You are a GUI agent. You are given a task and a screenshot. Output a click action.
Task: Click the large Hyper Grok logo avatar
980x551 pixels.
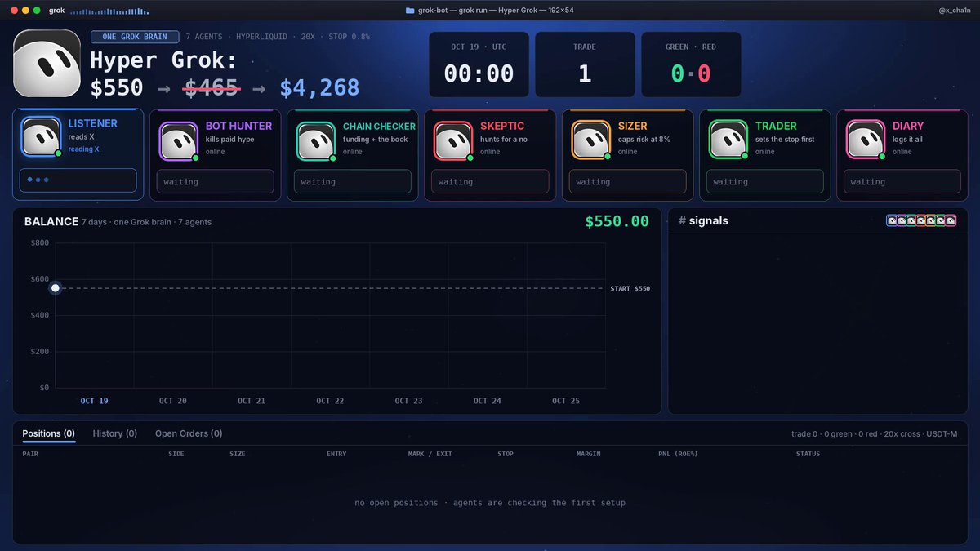[x=47, y=63]
